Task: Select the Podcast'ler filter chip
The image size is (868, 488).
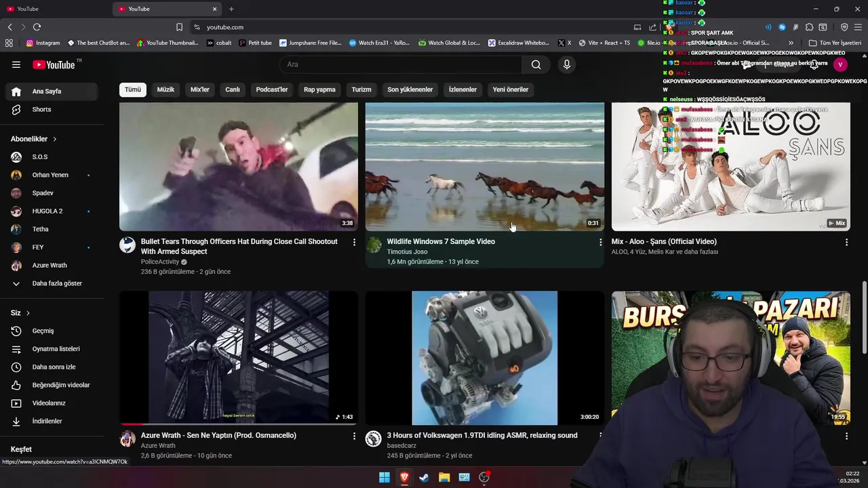Action: pos(272,89)
